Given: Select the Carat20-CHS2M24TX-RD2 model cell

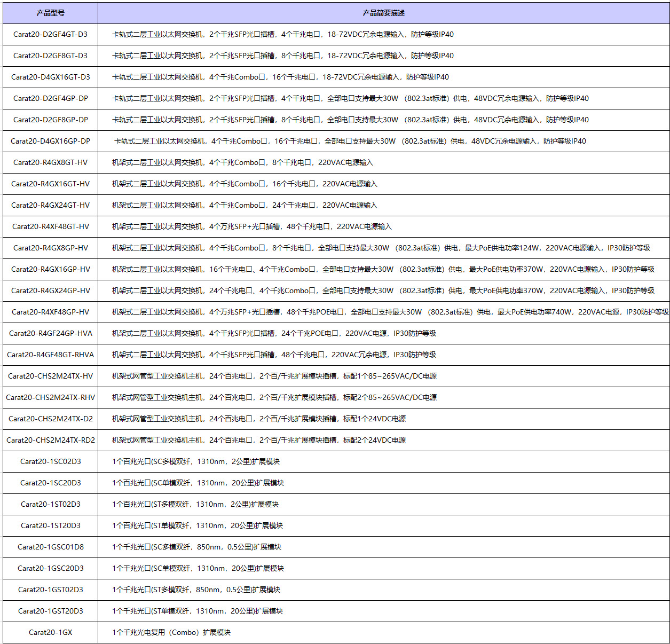Looking at the screenshot, I should (51, 440).
